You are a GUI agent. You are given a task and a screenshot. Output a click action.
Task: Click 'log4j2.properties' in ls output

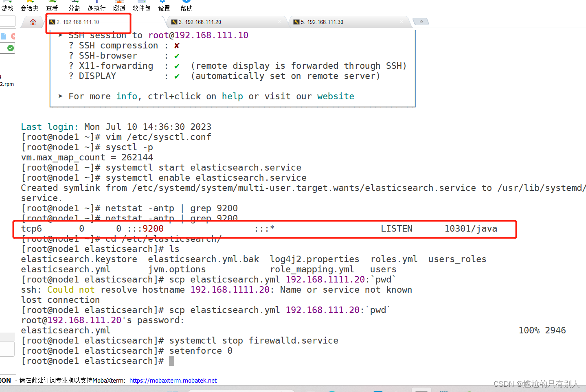tap(315, 259)
